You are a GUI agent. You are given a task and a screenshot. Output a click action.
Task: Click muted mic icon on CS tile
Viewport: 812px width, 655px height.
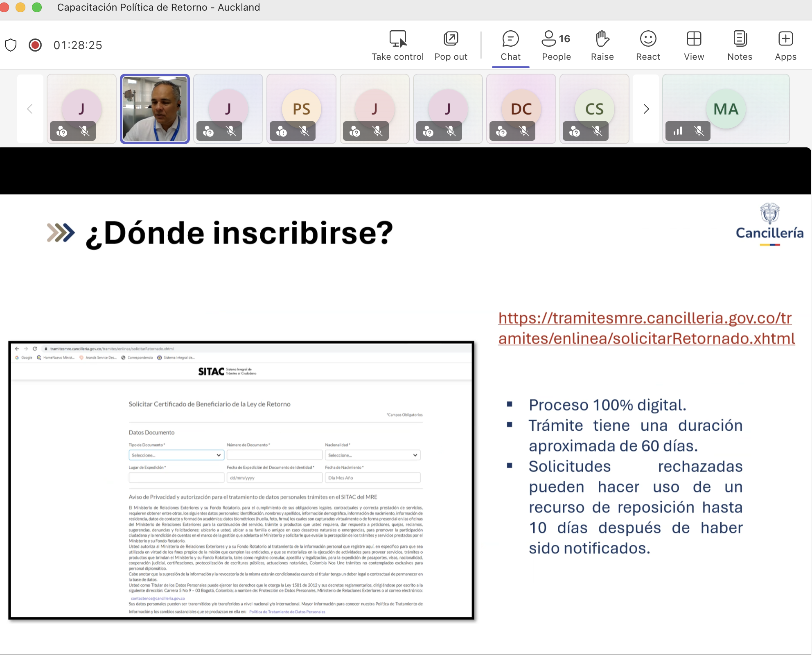597,131
